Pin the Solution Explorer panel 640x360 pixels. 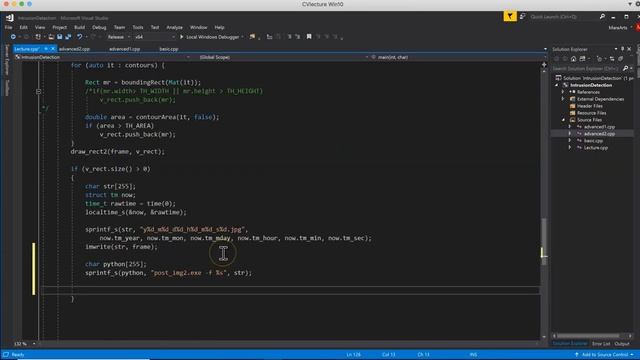click(622, 49)
